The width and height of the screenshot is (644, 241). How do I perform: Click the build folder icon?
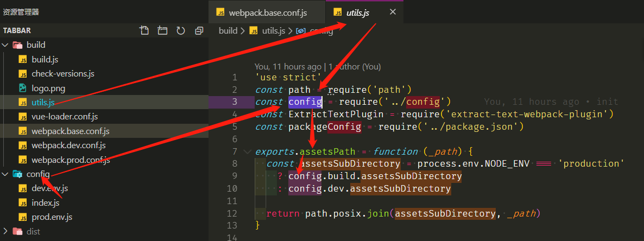coord(17,45)
